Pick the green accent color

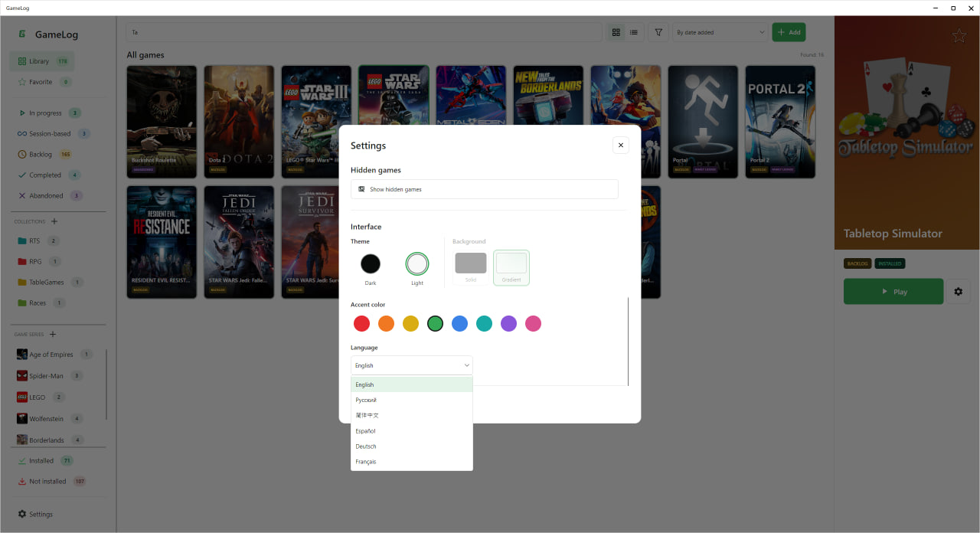coord(436,324)
